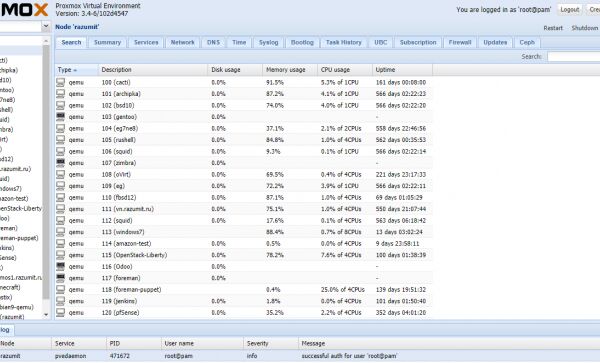The image size is (600, 363).
Task: Open the Services tab
Action: click(x=146, y=42)
